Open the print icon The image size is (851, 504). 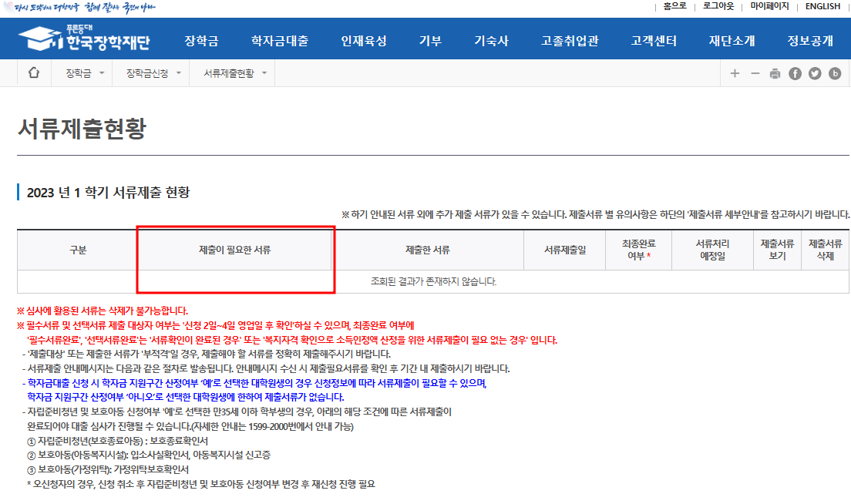pos(774,72)
